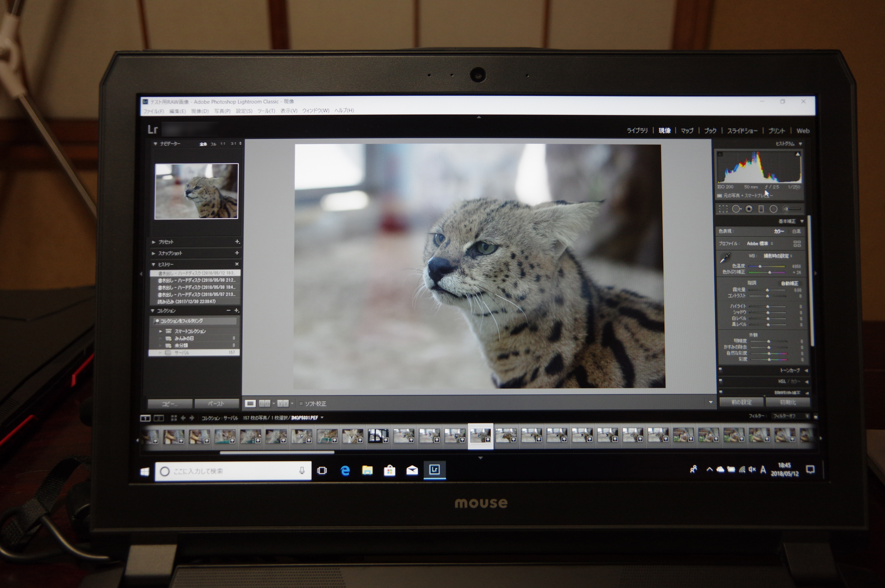The width and height of the screenshot is (885, 588).
Task: Go back with the filmstrip left arrow
Action: pyautogui.click(x=183, y=418)
